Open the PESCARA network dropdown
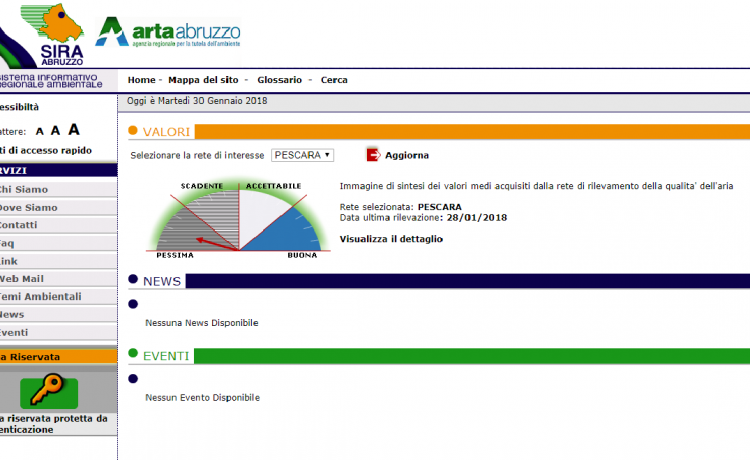The width and height of the screenshot is (750, 460). coord(302,155)
